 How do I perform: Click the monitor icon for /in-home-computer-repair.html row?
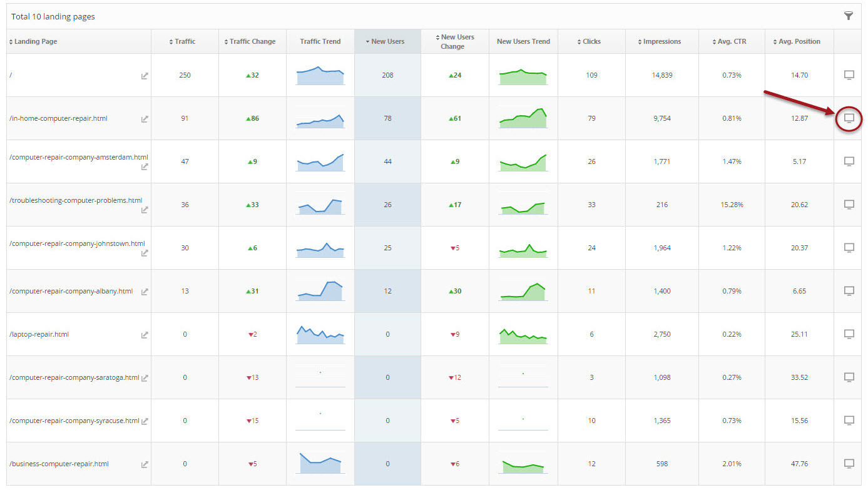(x=849, y=118)
